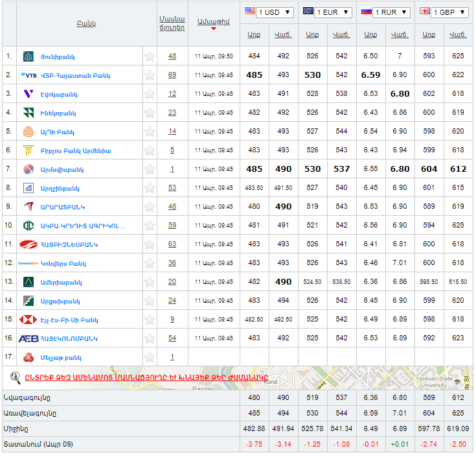This screenshot has height=457, width=476.
Task: Click the VTB-Armenia Bank logo
Action: 29,75
